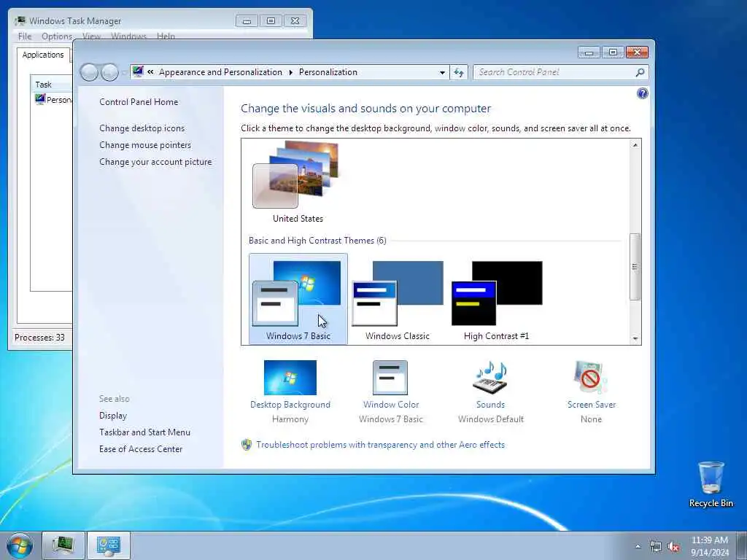Expand the address bar history dropdown
Screen dimensions: 747x560
pos(442,73)
